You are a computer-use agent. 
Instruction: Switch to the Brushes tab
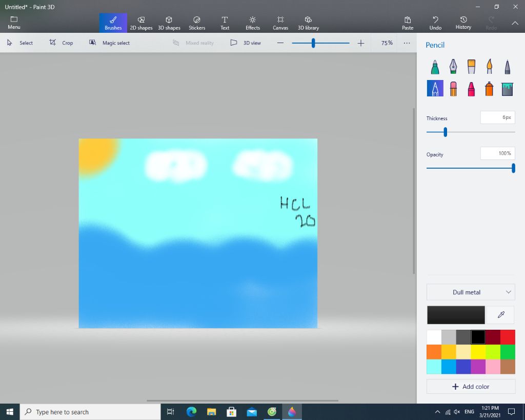tap(113, 23)
